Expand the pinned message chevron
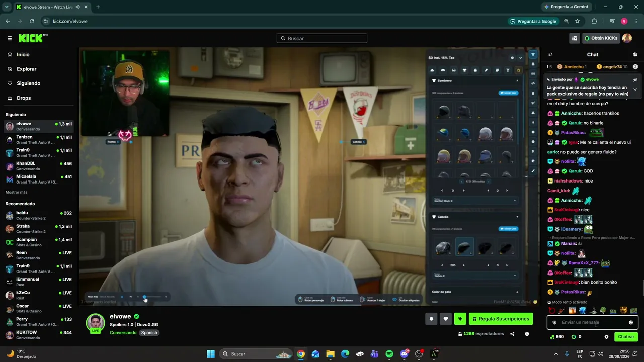This screenshot has height=362, width=644. (635, 89)
